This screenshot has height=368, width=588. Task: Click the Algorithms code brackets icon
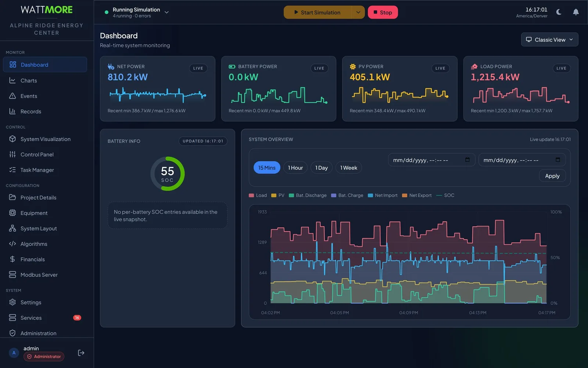click(x=12, y=244)
